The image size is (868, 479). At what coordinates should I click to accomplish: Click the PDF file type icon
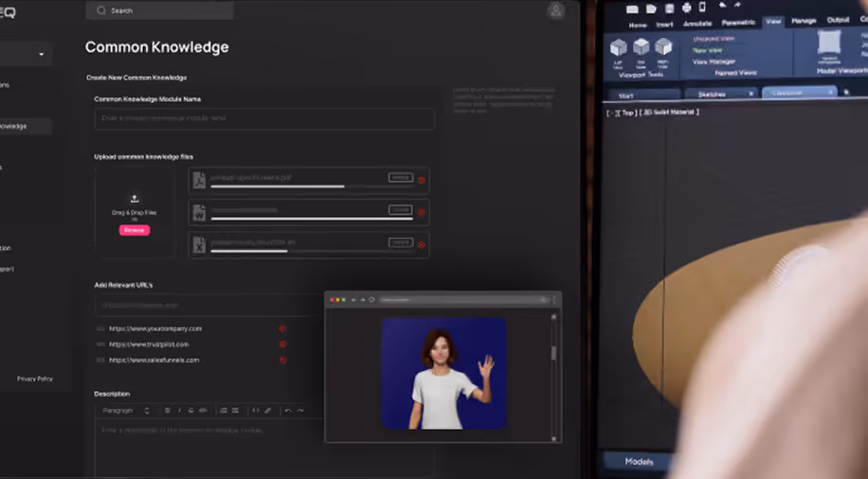[199, 180]
